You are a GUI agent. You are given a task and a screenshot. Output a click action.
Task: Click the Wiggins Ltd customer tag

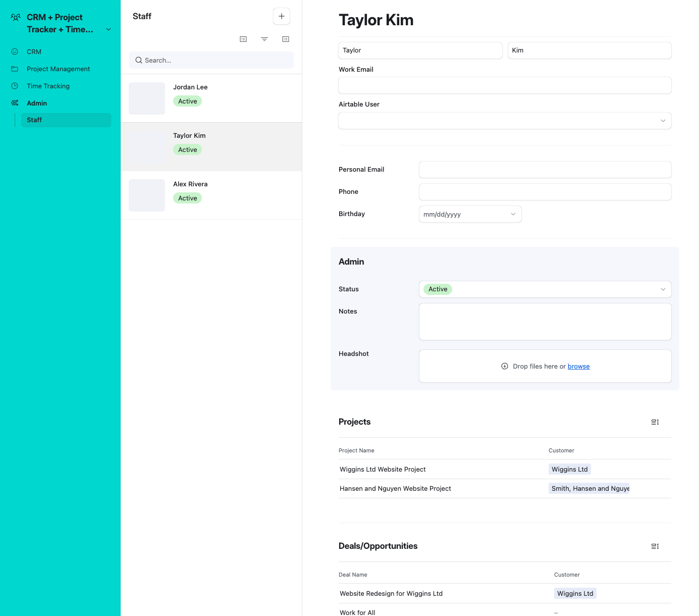click(x=569, y=469)
